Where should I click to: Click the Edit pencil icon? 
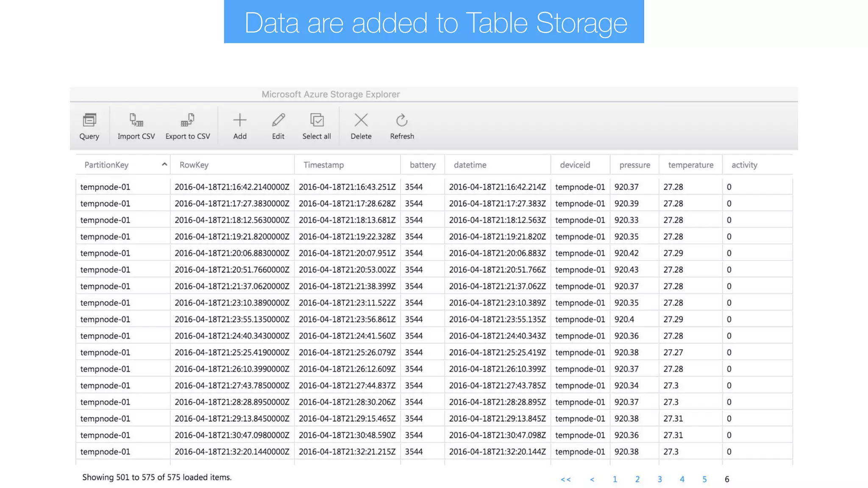278,120
